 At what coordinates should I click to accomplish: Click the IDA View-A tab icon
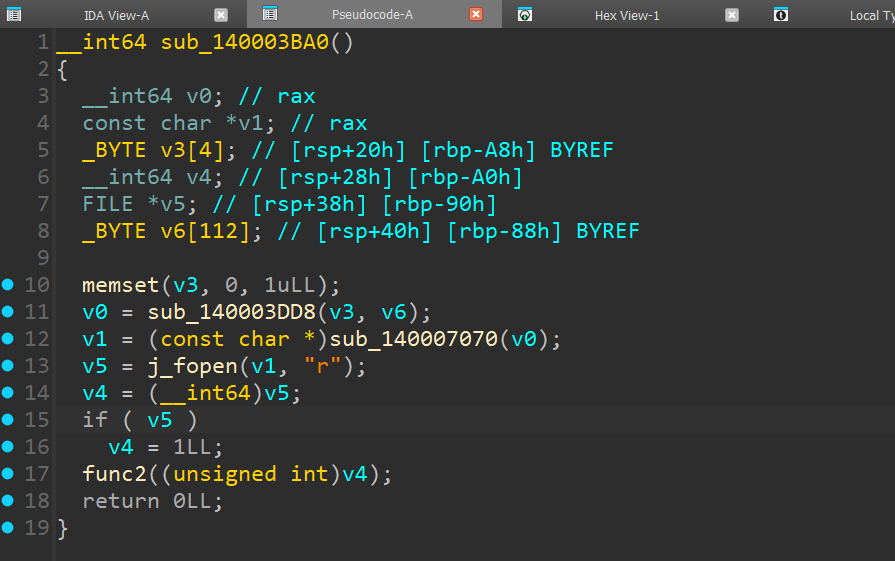point(15,15)
